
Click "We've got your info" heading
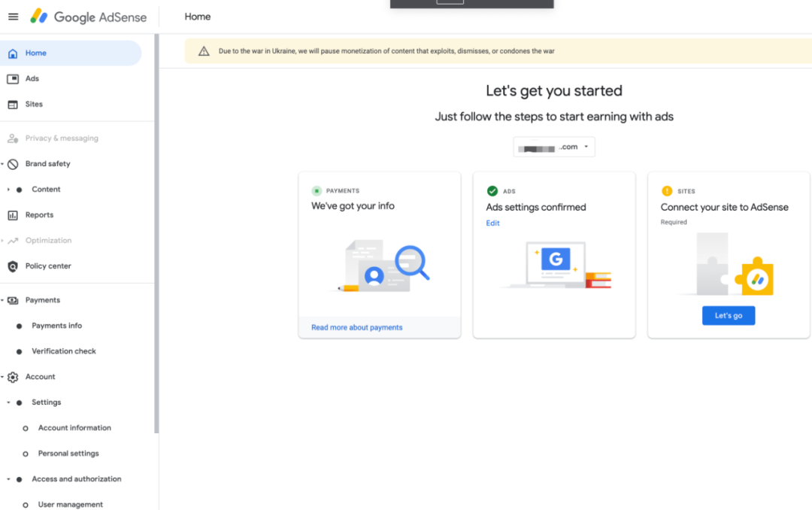(353, 206)
